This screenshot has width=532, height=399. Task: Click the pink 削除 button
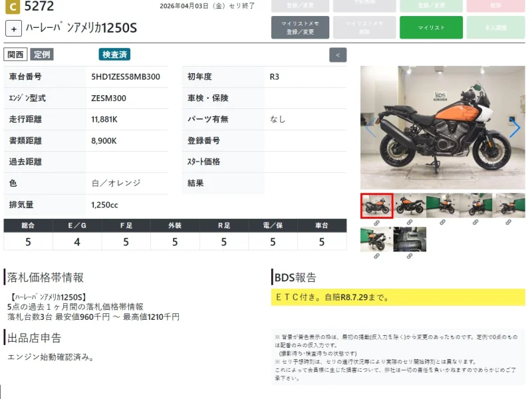[495, 6]
